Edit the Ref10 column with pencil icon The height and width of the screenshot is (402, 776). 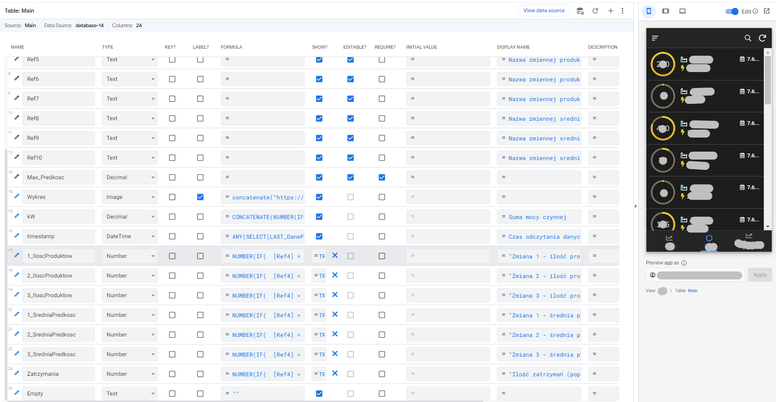tap(16, 157)
